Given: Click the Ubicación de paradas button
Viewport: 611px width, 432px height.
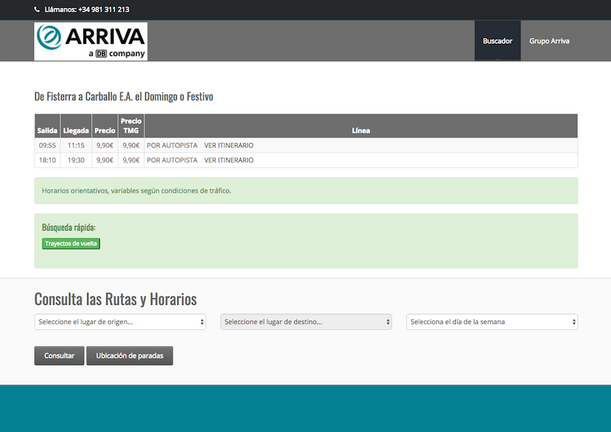Looking at the screenshot, I should (129, 356).
